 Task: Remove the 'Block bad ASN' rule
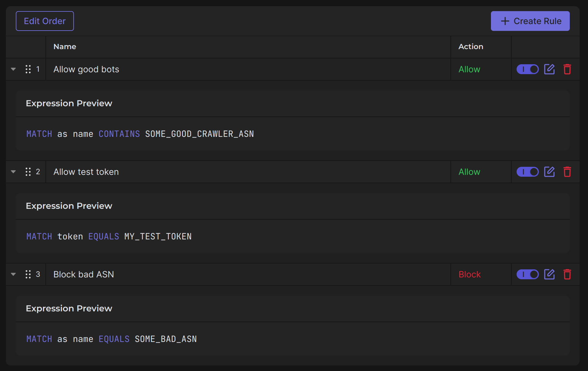[567, 274]
